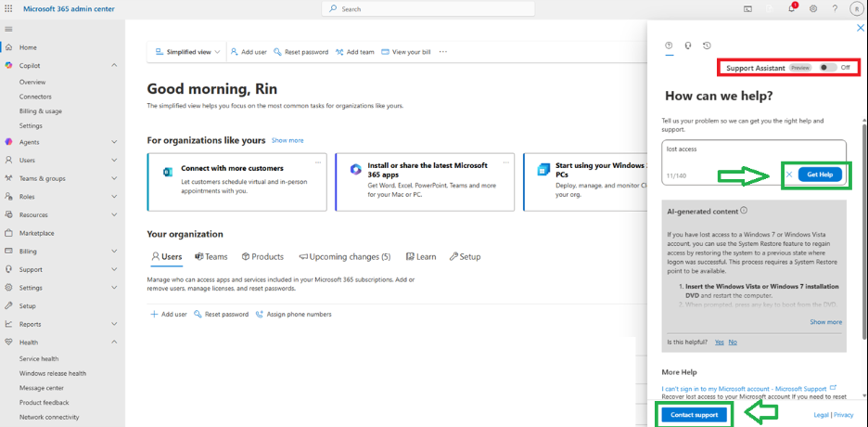Screen dimensions: 868x427
Task: Close the help panel with X
Action: (860, 28)
